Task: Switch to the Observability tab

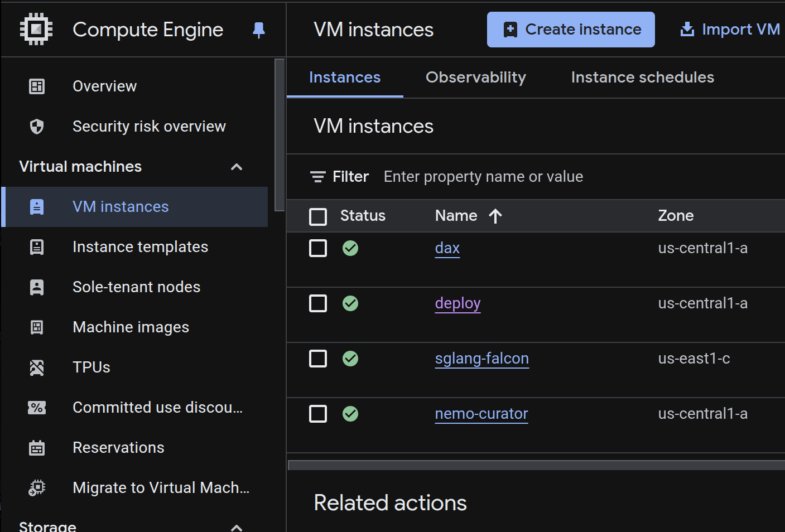Action: click(x=475, y=78)
